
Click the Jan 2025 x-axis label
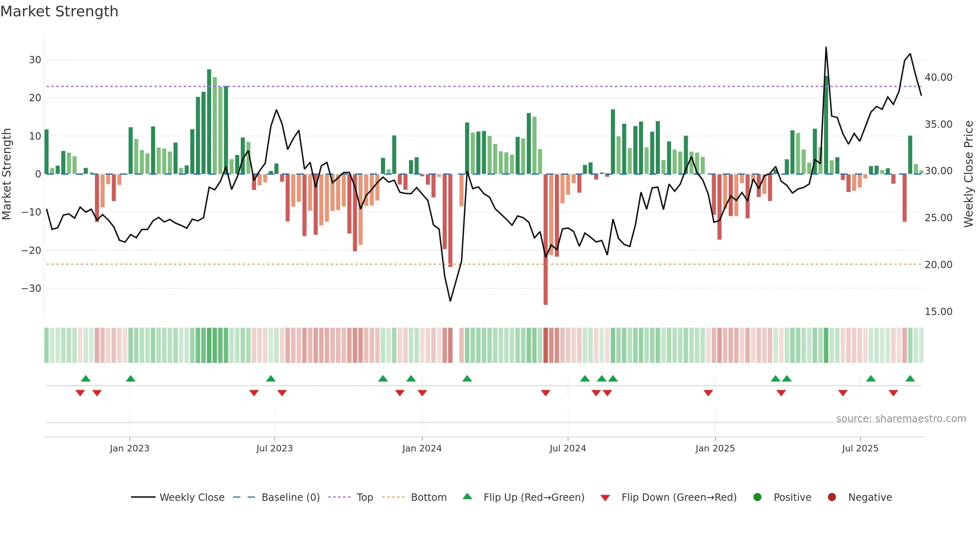point(715,449)
